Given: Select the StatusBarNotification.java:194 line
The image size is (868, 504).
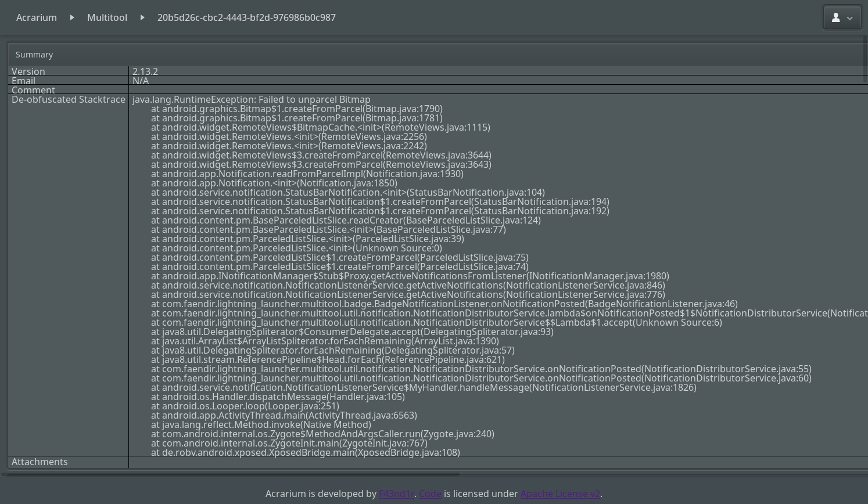Looking at the screenshot, I should 380,201.
